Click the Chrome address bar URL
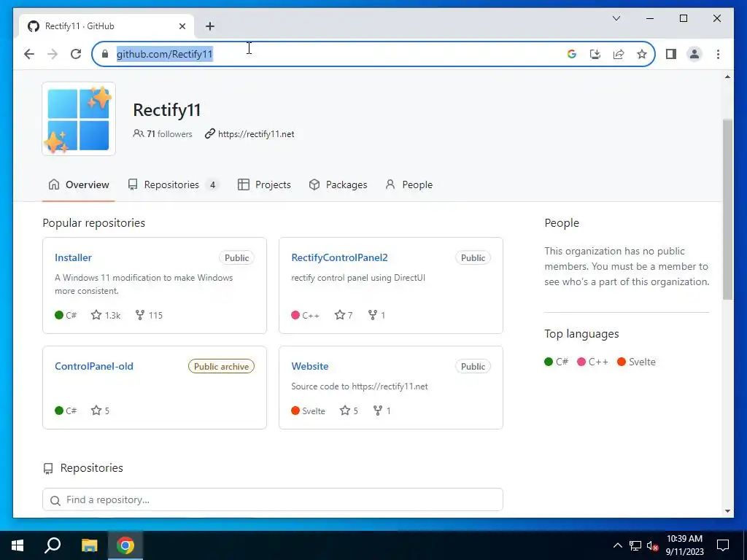 click(x=164, y=54)
